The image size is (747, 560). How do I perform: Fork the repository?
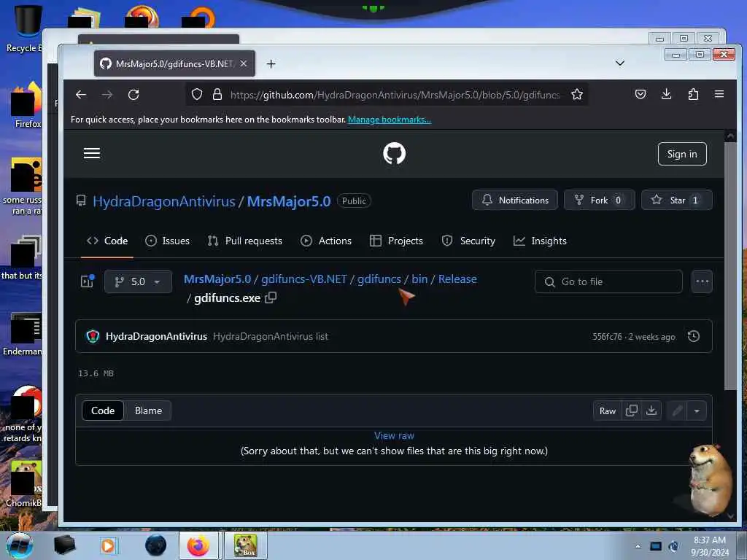point(600,200)
